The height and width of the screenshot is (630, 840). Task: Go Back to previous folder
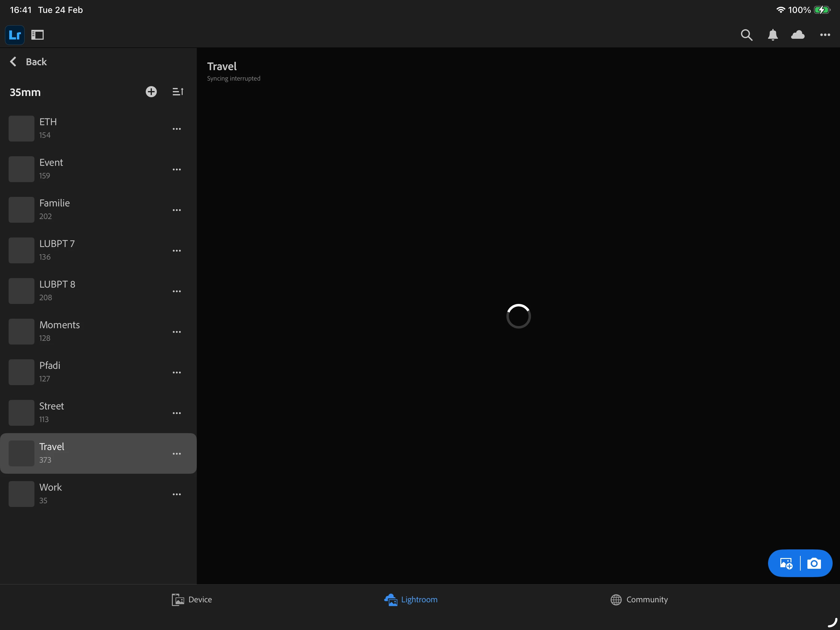tap(29, 62)
